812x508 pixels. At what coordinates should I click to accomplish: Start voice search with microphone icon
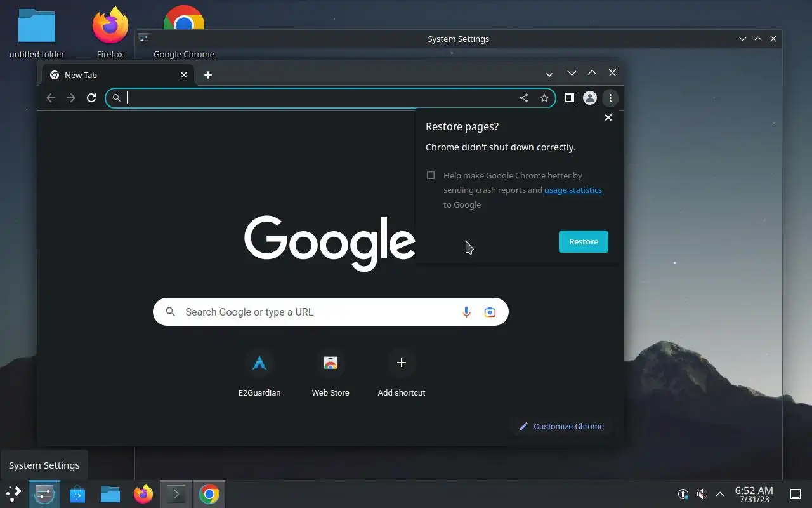pyautogui.click(x=466, y=312)
